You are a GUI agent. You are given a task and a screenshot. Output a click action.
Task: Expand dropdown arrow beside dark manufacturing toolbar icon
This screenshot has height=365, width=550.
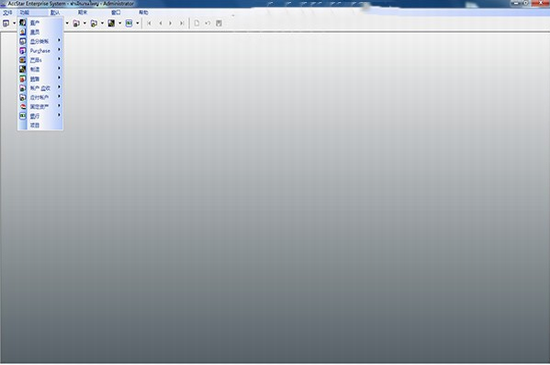pyautogui.click(x=120, y=23)
